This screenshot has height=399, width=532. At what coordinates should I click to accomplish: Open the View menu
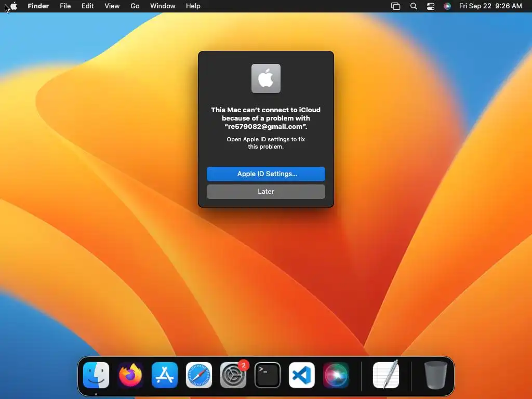point(112,6)
